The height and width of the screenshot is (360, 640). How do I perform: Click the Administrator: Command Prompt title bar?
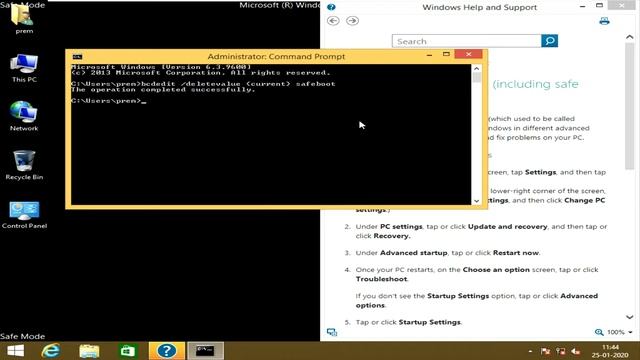tap(276, 56)
